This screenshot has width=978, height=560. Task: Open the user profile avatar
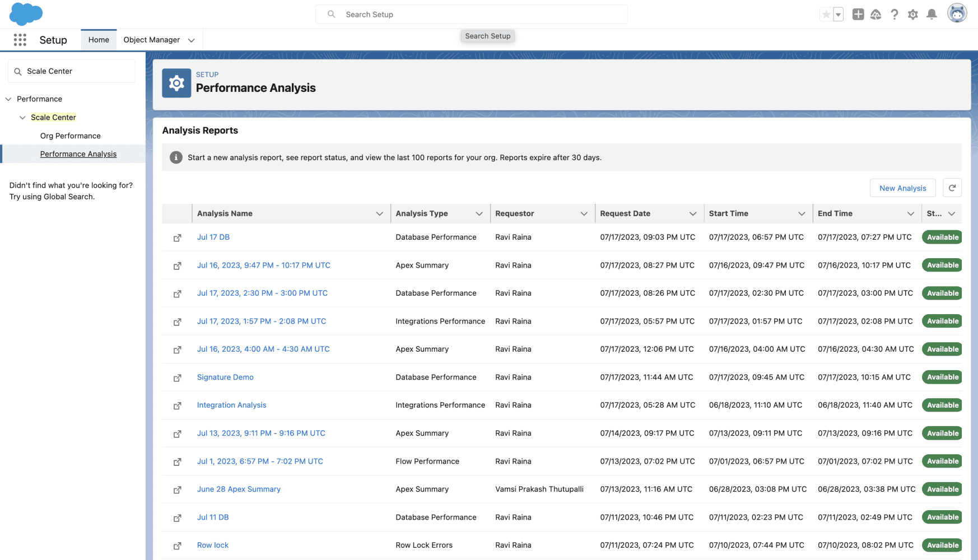coord(957,13)
